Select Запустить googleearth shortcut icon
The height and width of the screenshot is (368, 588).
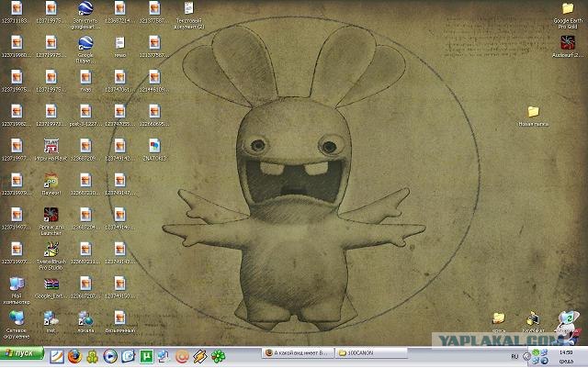[85, 15]
